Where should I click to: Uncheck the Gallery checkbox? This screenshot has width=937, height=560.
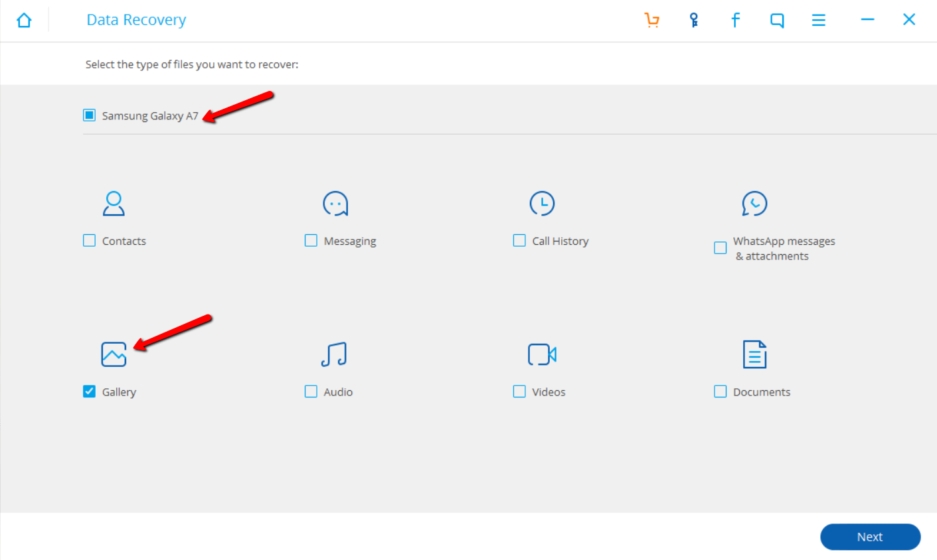[90, 391]
